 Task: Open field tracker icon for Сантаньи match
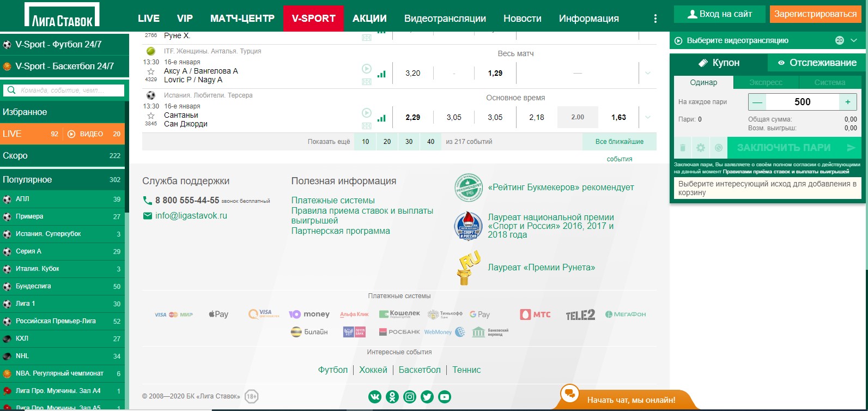(367, 126)
